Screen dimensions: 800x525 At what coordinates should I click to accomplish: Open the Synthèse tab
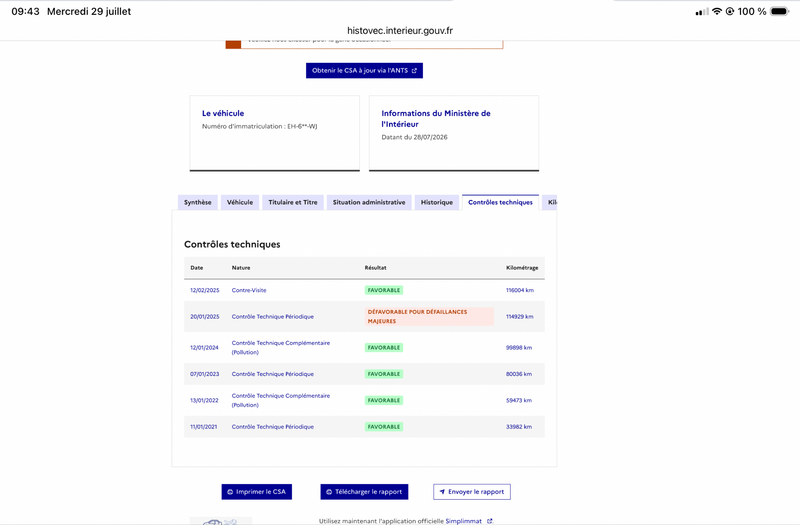[197, 202]
